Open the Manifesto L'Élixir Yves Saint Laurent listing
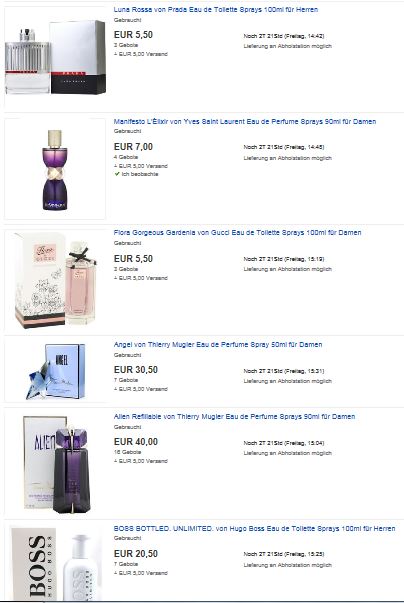Screen dimensions: 404x603 (x=245, y=122)
